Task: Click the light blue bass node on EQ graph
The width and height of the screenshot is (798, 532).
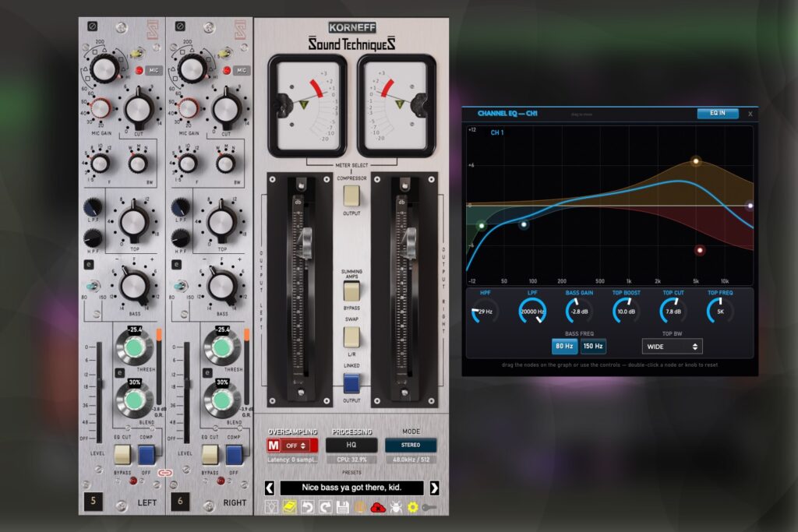Action: click(524, 224)
